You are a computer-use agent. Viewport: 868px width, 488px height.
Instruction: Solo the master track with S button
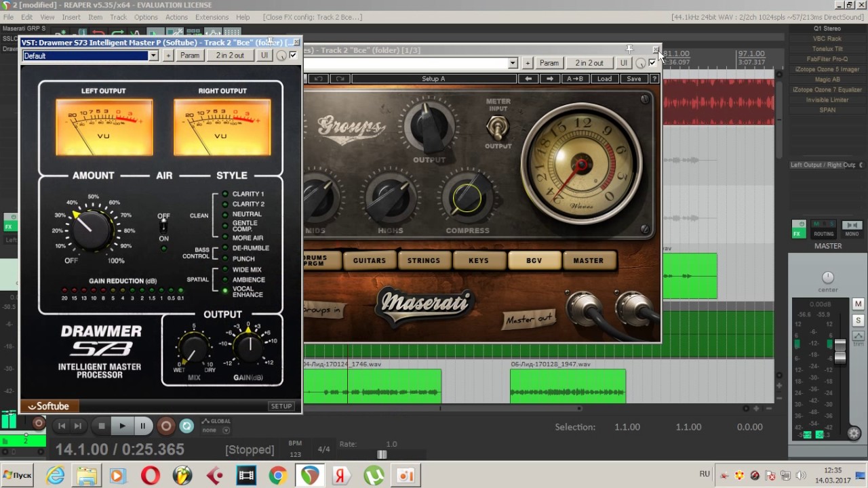[858, 321]
